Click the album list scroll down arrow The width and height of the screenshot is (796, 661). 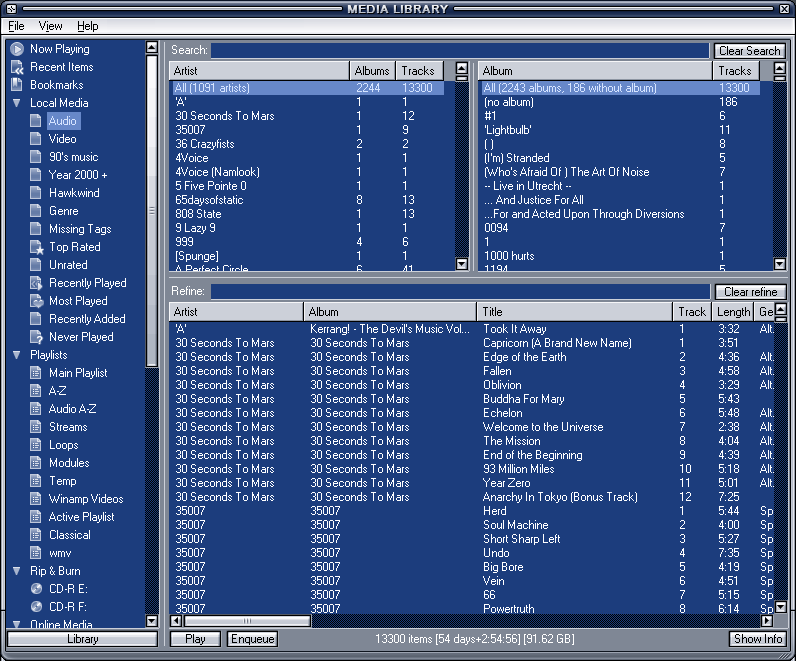tap(780, 264)
